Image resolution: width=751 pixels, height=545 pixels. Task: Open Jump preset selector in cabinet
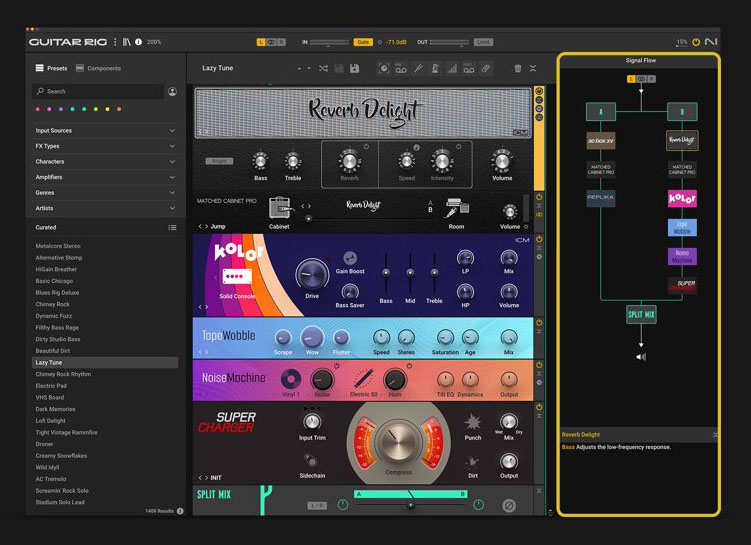click(x=212, y=227)
